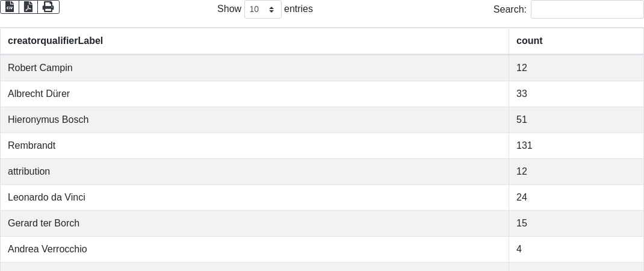The width and height of the screenshot is (644, 271).
Task: Focus the Search input field
Action: point(587,9)
